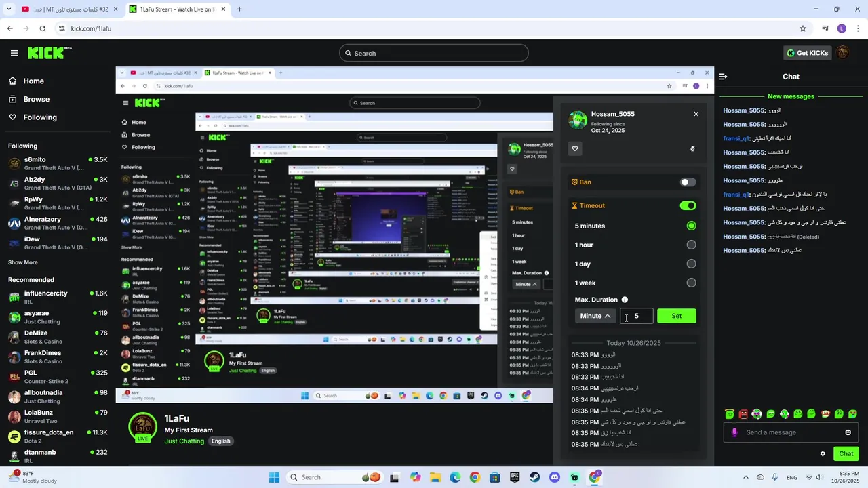Select the headphones emote third in row

(x=757, y=413)
